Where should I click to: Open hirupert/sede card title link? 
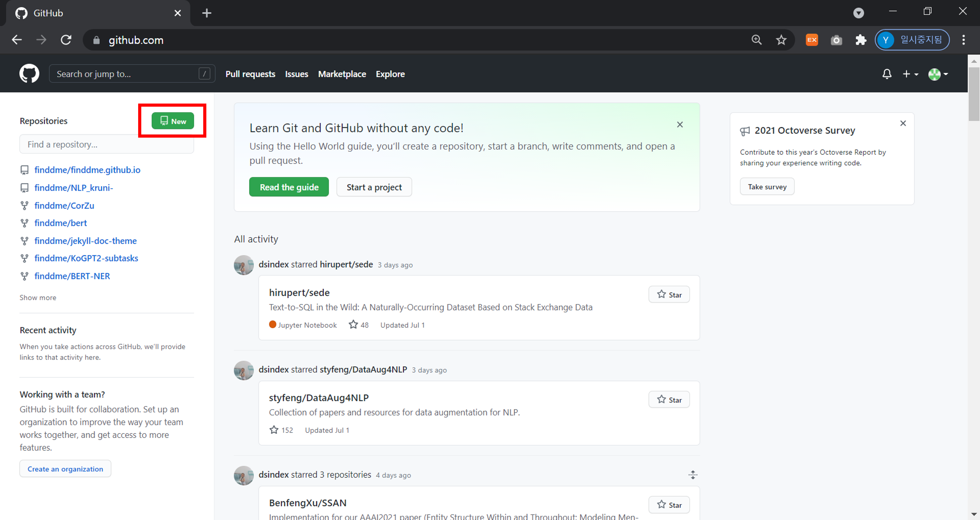click(299, 292)
